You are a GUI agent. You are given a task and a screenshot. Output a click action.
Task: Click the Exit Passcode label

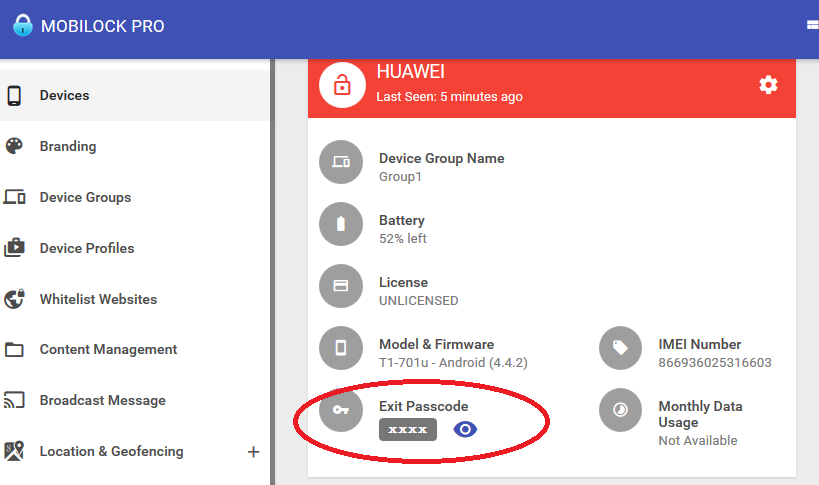point(424,406)
